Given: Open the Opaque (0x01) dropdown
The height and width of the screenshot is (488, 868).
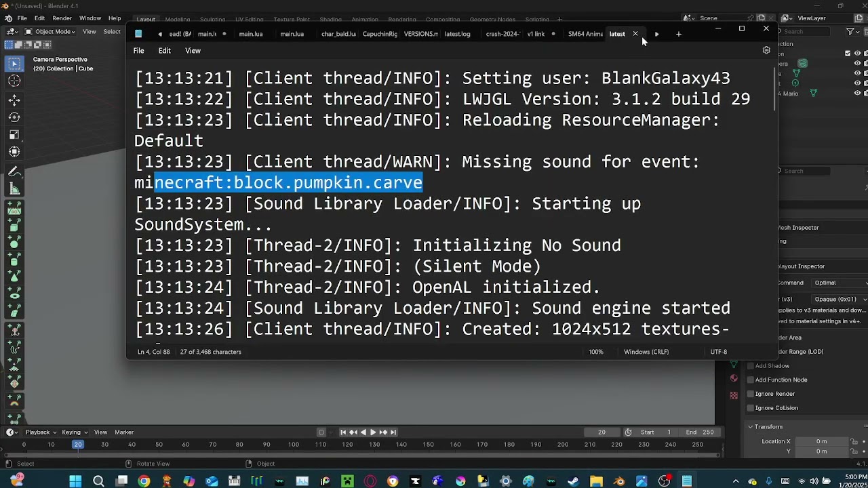Looking at the screenshot, I should coord(838,299).
